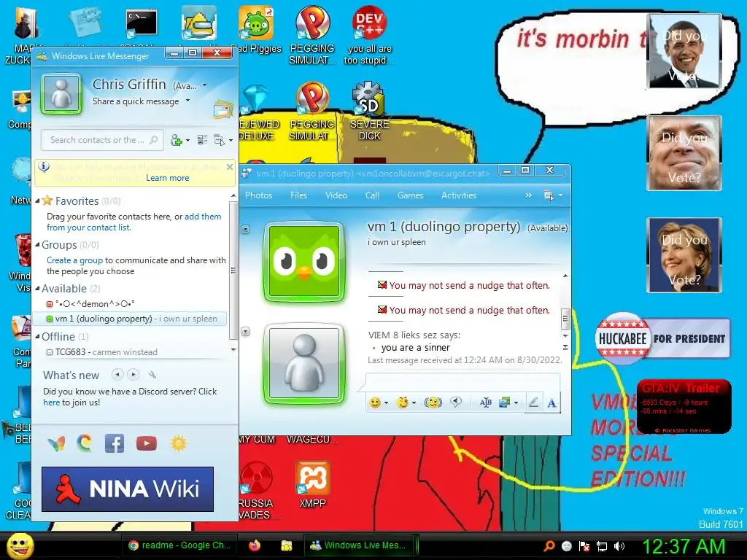
Task: Open the Bad Piggies desktop icon
Action: pyautogui.click(x=256, y=29)
